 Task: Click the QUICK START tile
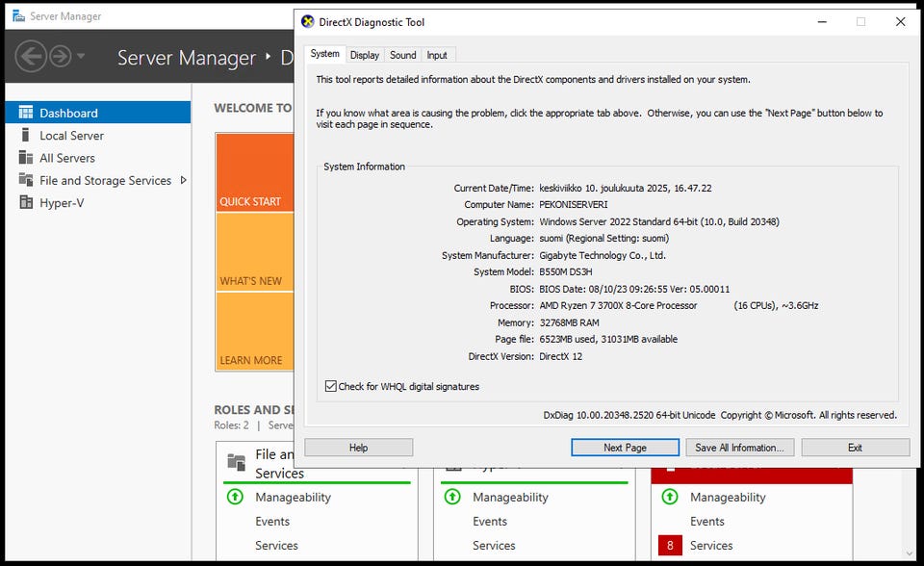[x=254, y=172]
